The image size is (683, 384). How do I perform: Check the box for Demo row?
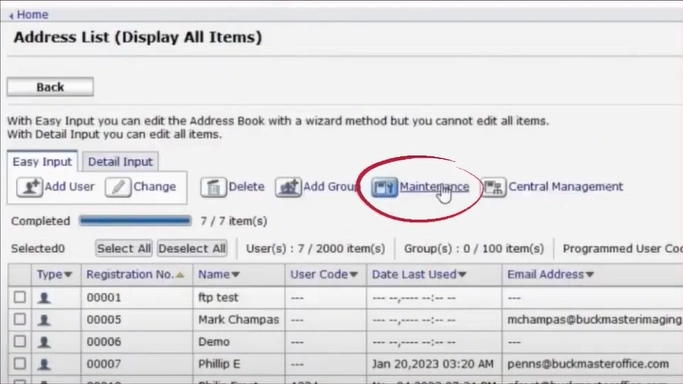(20, 341)
